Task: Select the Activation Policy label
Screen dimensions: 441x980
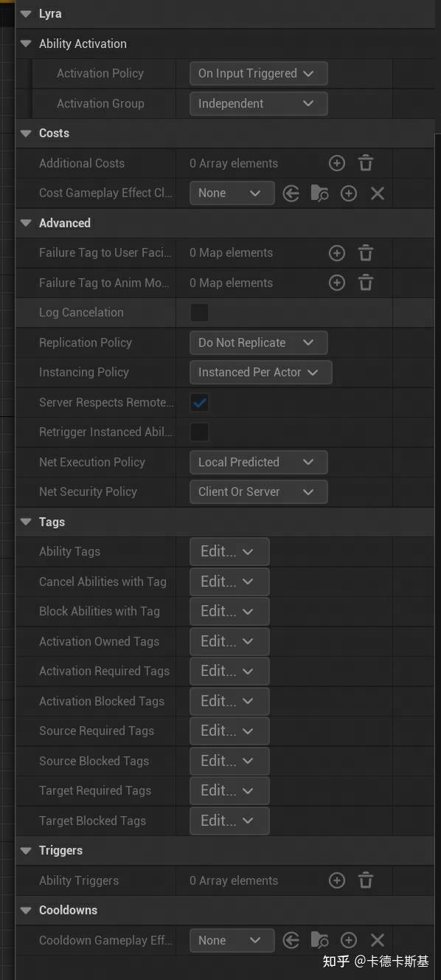Action: [x=100, y=74]
